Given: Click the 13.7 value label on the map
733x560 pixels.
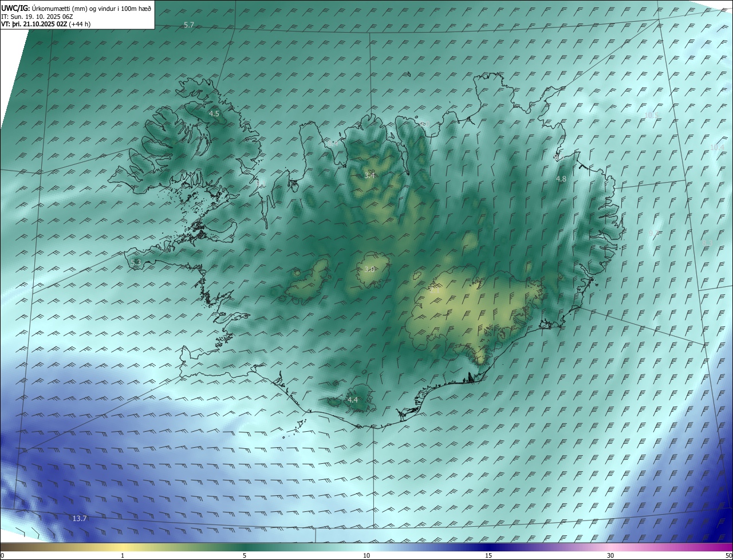Looking at the screenshot, I should click(80, 518).
